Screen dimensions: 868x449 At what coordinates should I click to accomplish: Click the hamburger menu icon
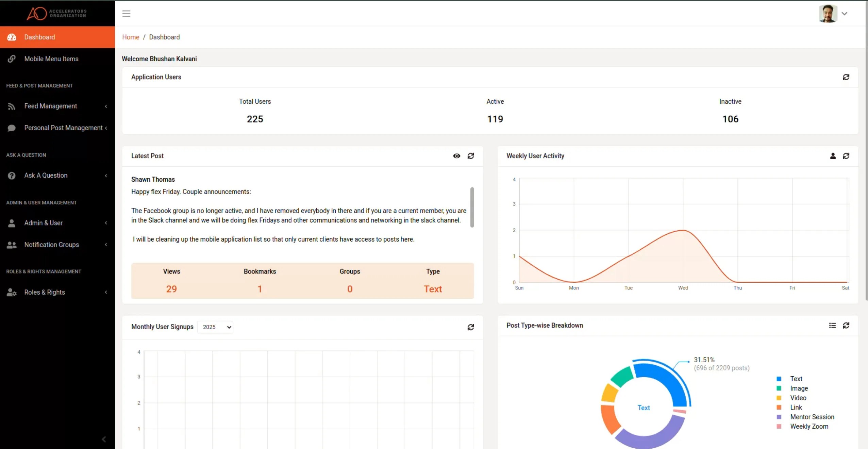[x=126, y=14]
